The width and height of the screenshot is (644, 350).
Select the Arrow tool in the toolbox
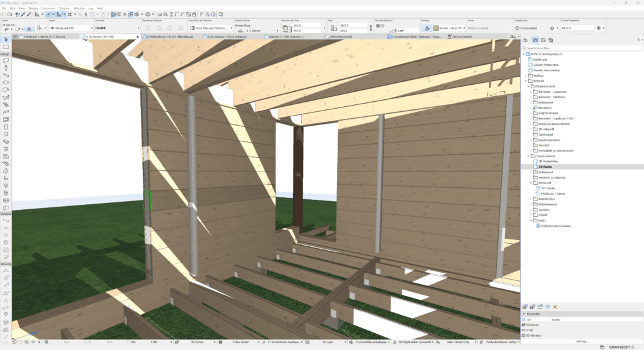coord(6,40)
